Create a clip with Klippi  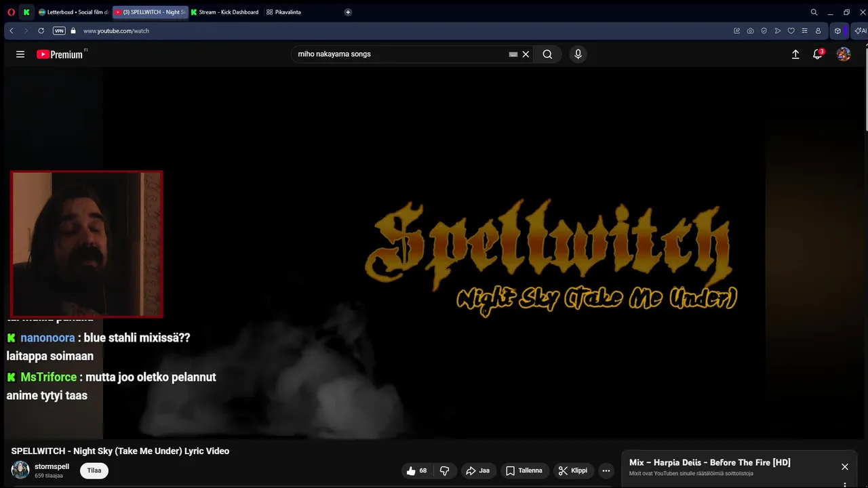pyautogui.click(x=573, y=470)
